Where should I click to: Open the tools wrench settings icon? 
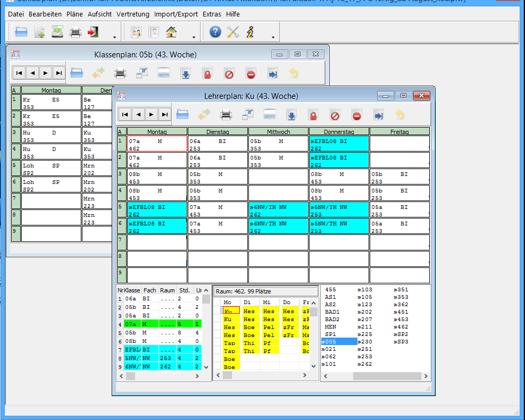[x=233, y=32]
